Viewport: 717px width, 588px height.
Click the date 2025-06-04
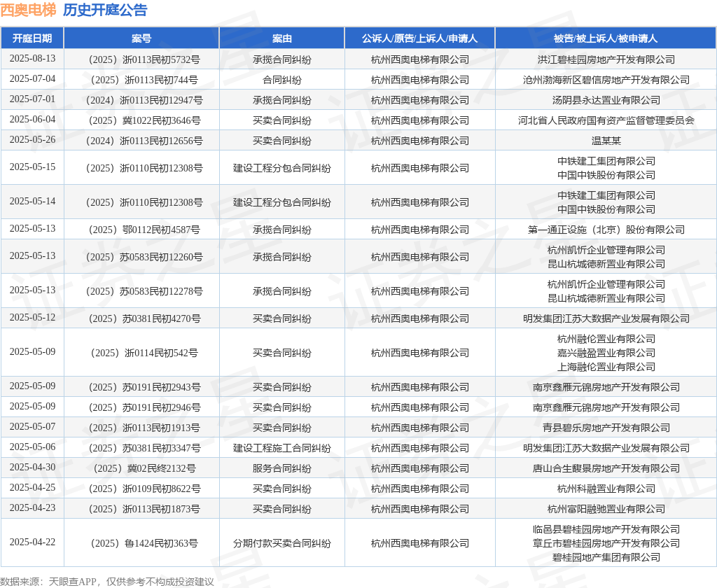click(32, 119)
